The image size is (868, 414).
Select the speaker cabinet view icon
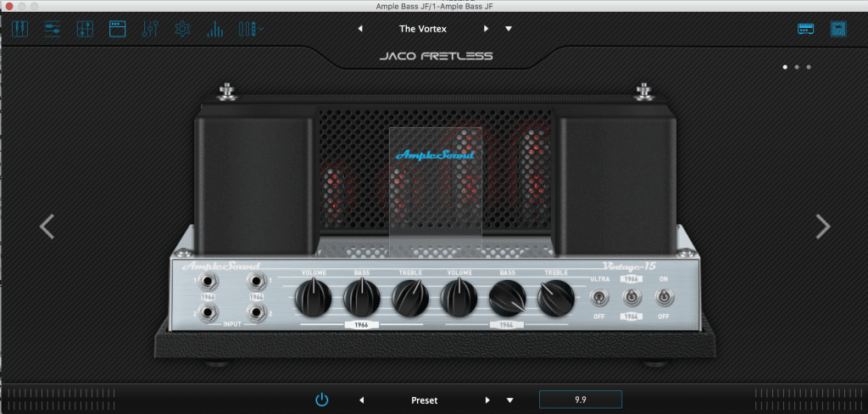click(x=838, y=29)
